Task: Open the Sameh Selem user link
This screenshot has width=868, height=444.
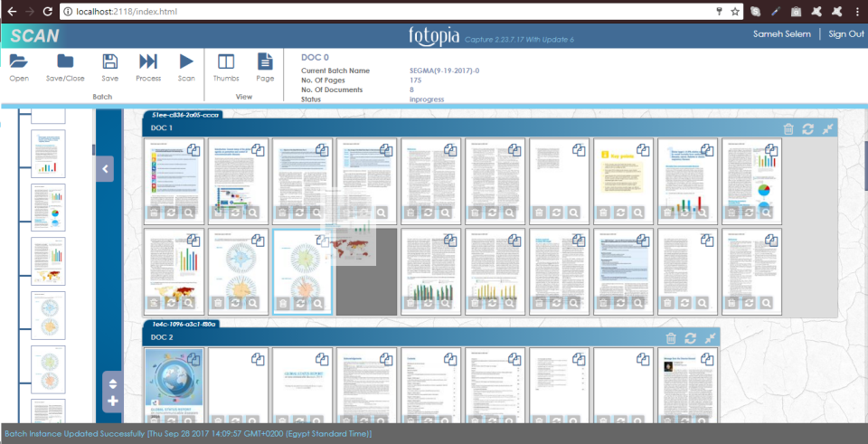Action: tap(781, 34)
